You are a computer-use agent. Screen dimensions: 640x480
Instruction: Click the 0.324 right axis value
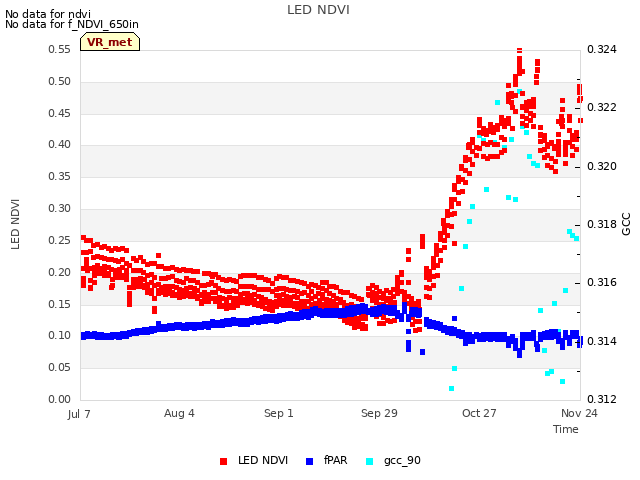(x=602, y=49)
